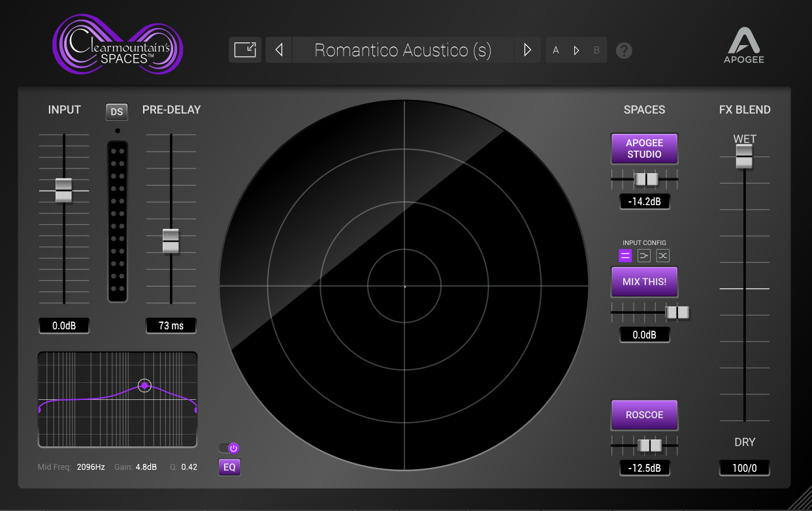Viewport: 812px width, 511px height.
Task: Adjust the Roscoe level slider
Action: [650, 446]
